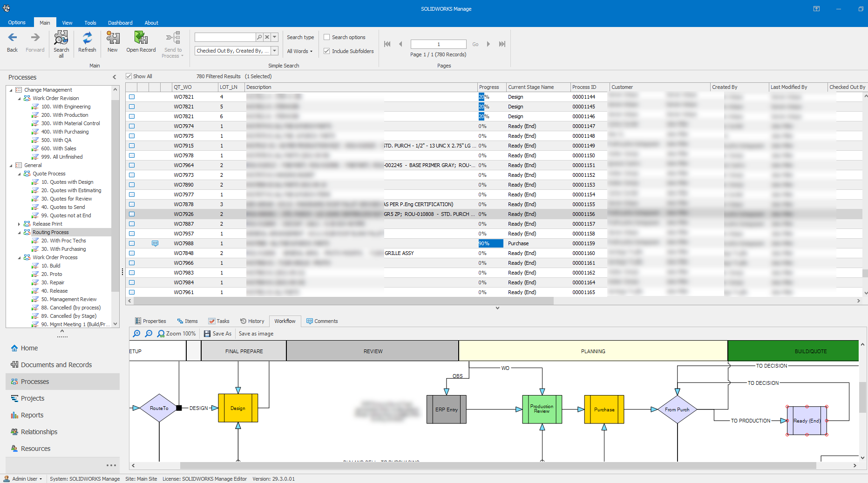Click the Production Review workflow stage
Image resolution: width=868 pixels, height=483 pixels.
pos(542,409)
